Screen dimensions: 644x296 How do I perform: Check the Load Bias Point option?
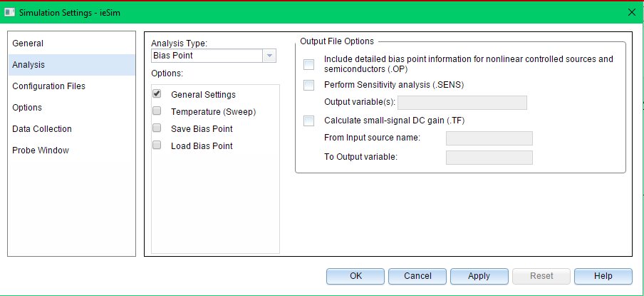point(157,145)
